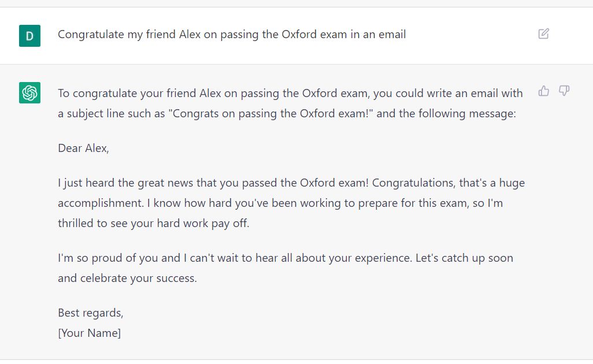593x364 pixels.
Task: Click the ChatGPT logo avatar
Action: pyautogui.click(x=29, y=92)
